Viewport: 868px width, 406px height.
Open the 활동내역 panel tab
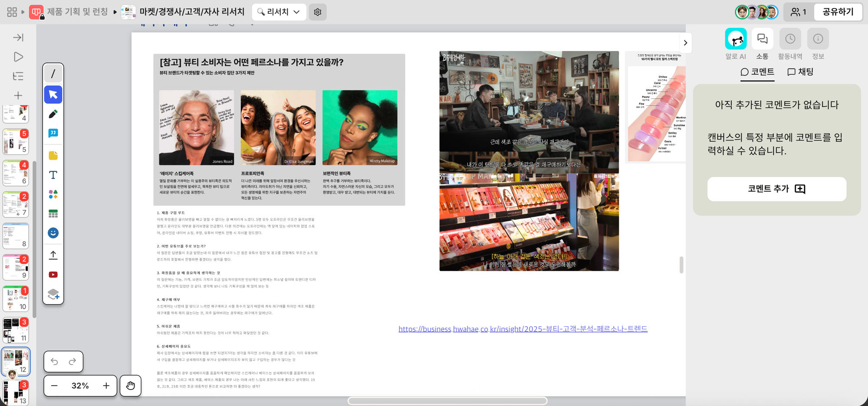tap(790, 44)
